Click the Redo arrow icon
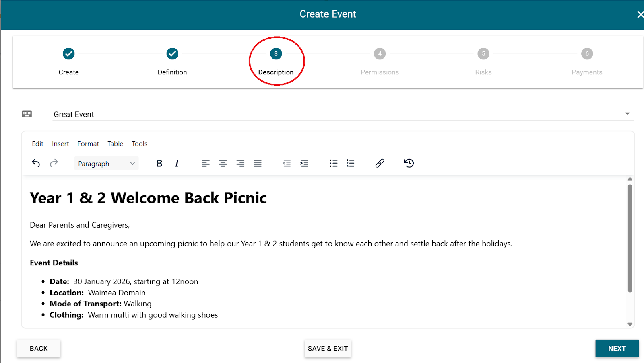 tap(54, 163)
